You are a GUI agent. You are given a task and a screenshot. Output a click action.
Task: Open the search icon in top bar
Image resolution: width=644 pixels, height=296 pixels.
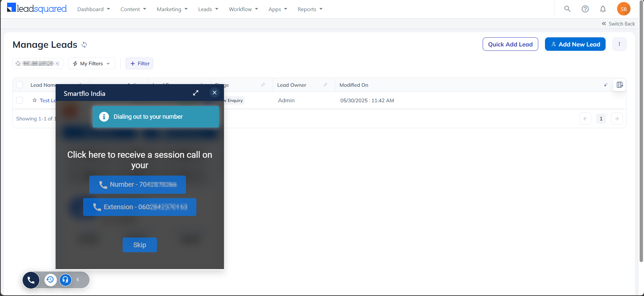tap(567, 9)
